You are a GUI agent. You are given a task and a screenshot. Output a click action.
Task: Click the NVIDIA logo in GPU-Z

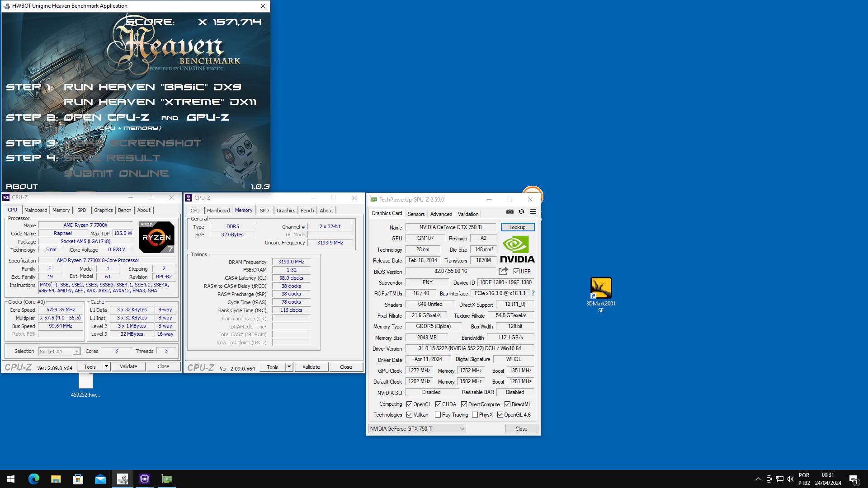[x=517, y=250]
